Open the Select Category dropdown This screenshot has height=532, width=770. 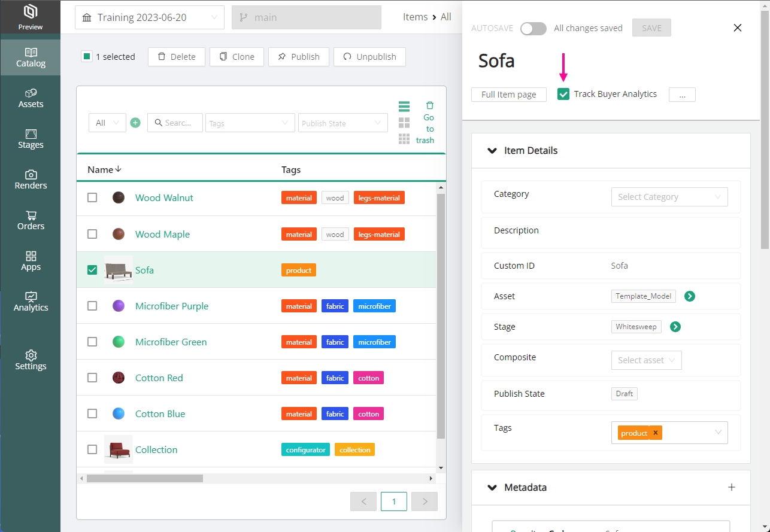pyautogui.click(x=669, y=197)
